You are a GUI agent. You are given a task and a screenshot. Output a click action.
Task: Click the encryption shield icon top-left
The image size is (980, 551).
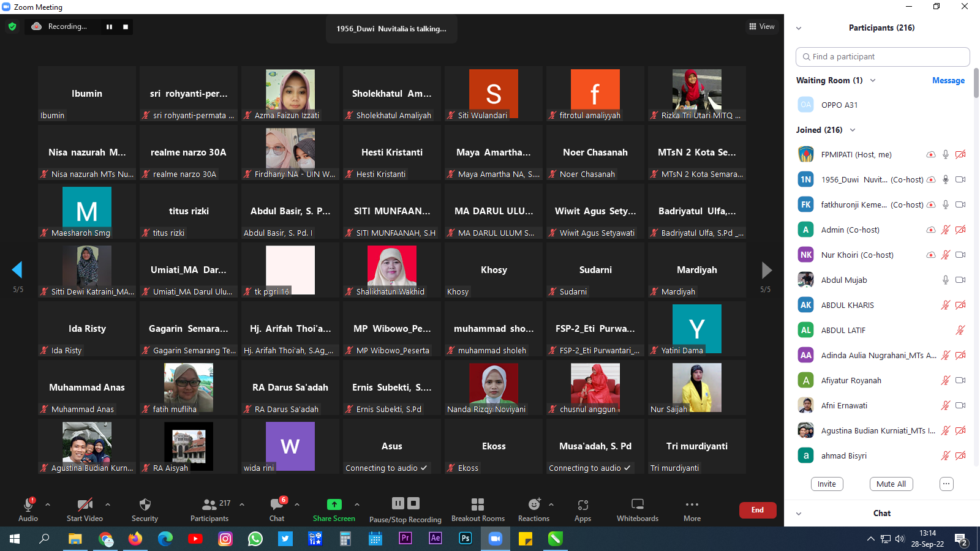click(x=12, y=26)
